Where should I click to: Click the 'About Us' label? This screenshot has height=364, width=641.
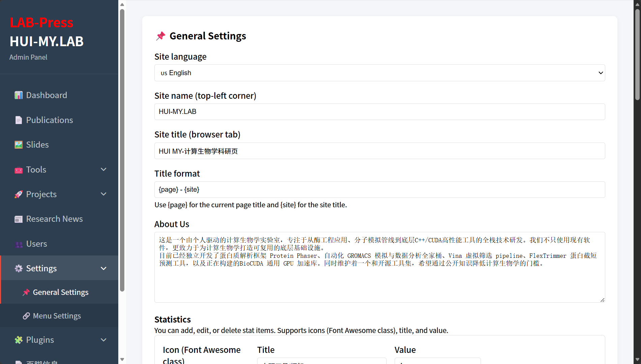click(x=172, y=224)
